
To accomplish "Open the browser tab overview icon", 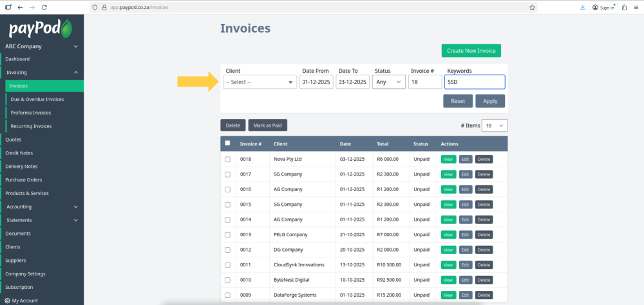I will [x=8, y=7].
